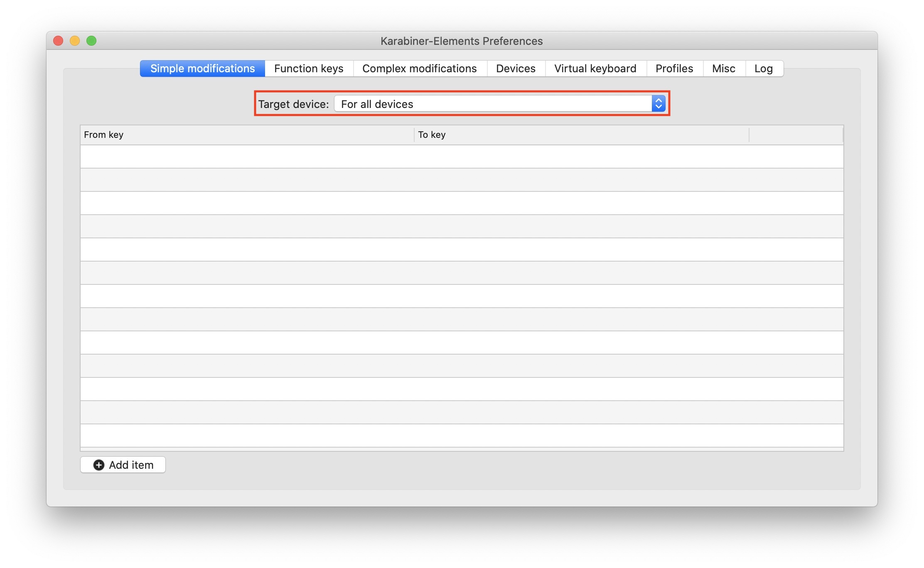Click the plus icon on Add item

click(99, 465)
